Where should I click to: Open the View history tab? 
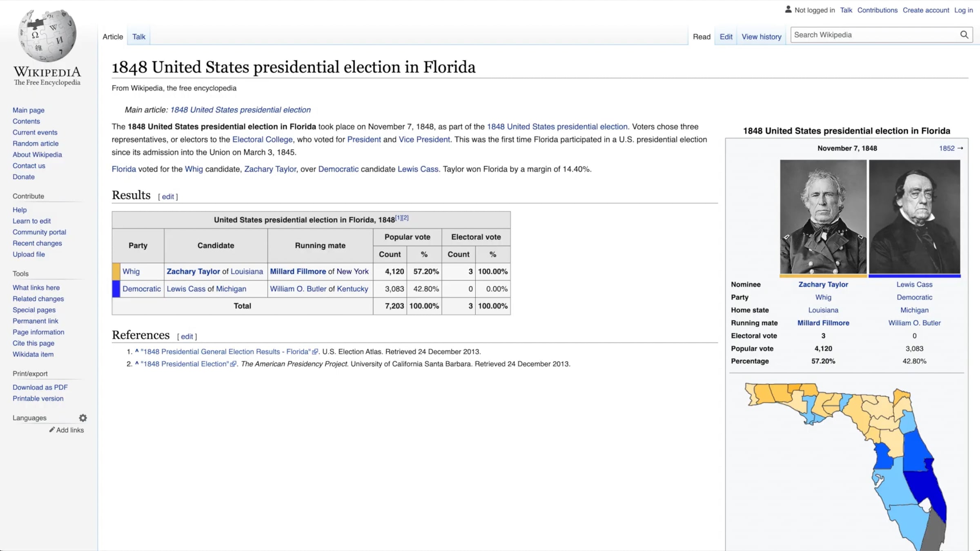click(761, 37)
